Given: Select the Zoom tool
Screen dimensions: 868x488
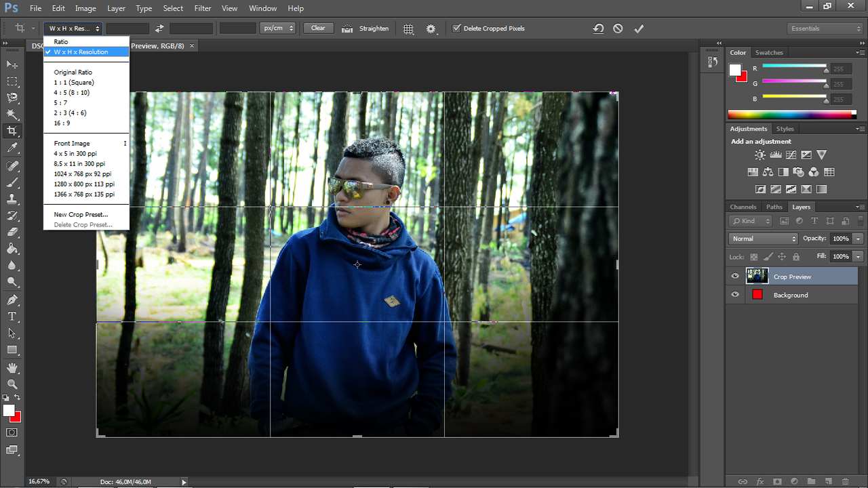Looking at the screenshot, I should 12,384.
